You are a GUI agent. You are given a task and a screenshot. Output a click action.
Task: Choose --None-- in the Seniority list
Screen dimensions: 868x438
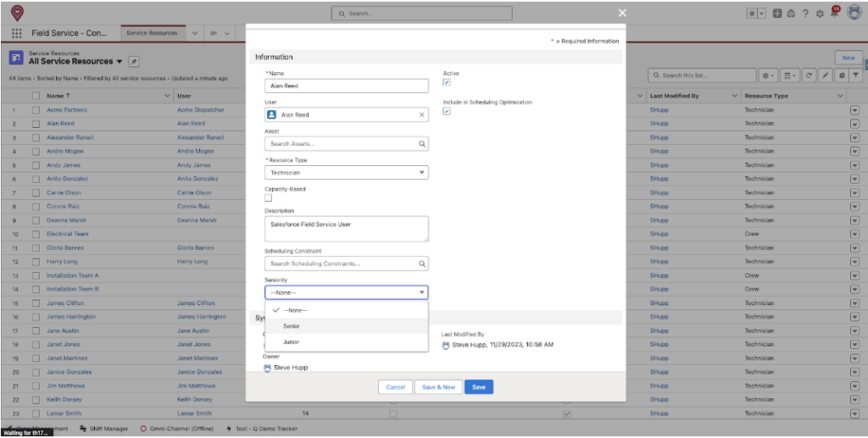pos(347,310)
